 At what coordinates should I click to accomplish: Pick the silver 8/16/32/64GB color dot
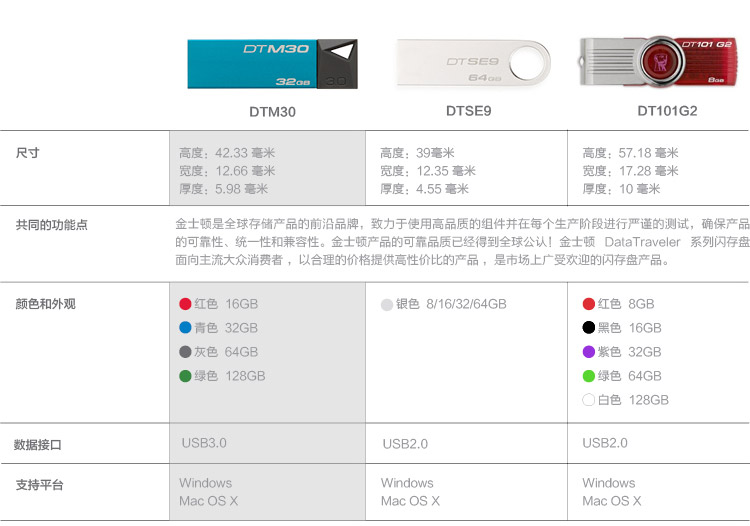387,305
